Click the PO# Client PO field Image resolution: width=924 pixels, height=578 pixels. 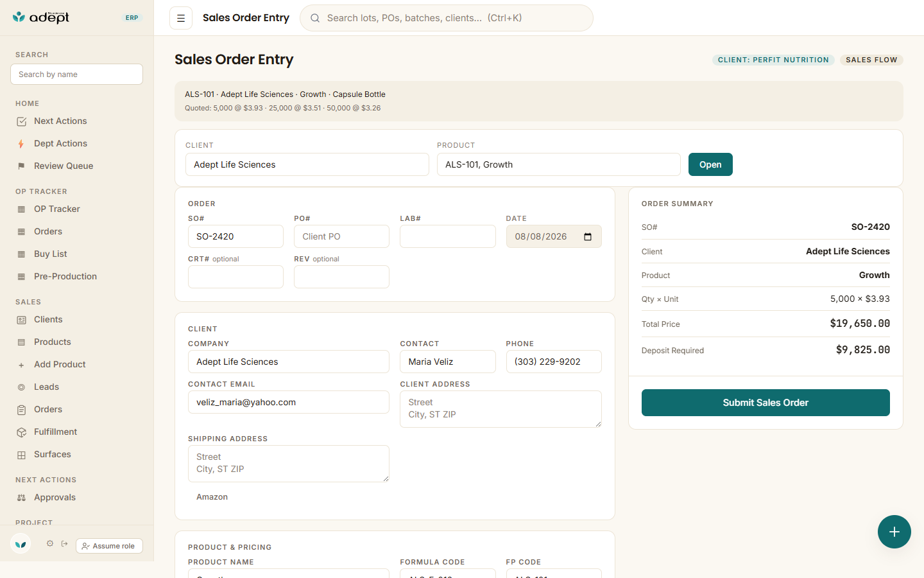pyautogui.click(x=341, y=236)
